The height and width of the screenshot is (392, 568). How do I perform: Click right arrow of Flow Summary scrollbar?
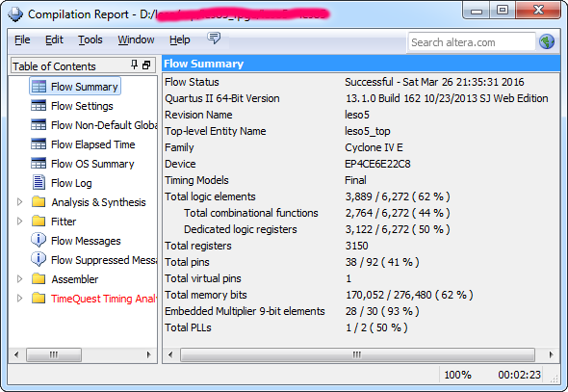click(x=552, y=354)
